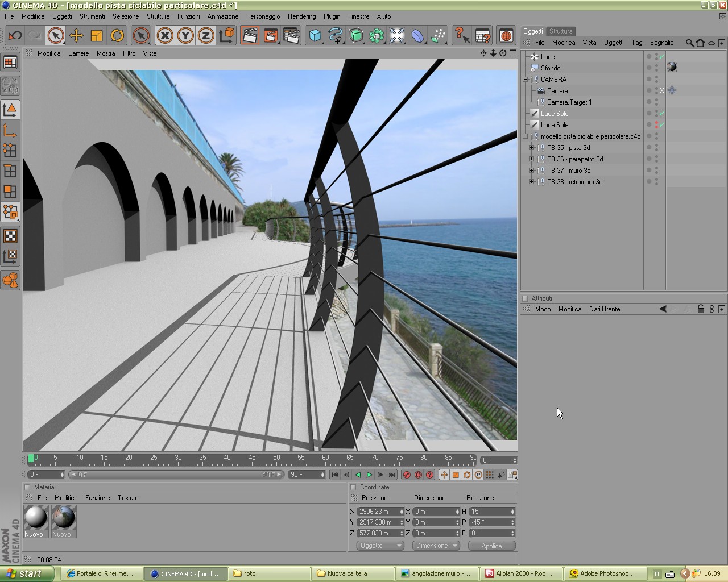The width and height of the screenshot is (728, 582).
Task: Select the Live Selection tool
Action: click(55, 36)
